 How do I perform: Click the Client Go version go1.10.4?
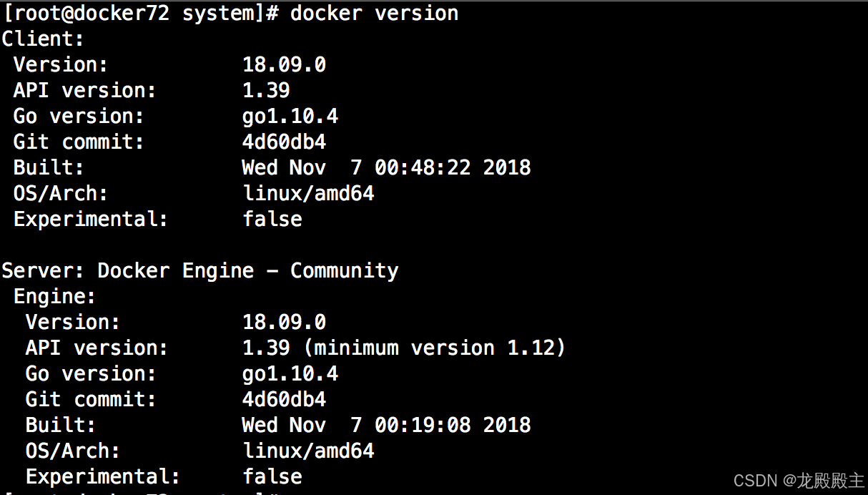tap(290, 116)
